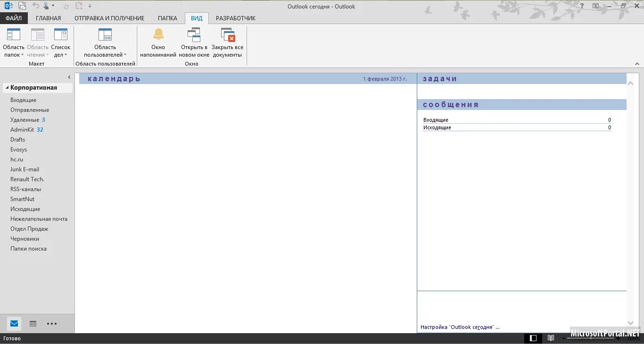Image resolution: width=644 pixels, height=344 pixels.
Task: Switch to Mail view envelope icon
Action: coord(14,324)
